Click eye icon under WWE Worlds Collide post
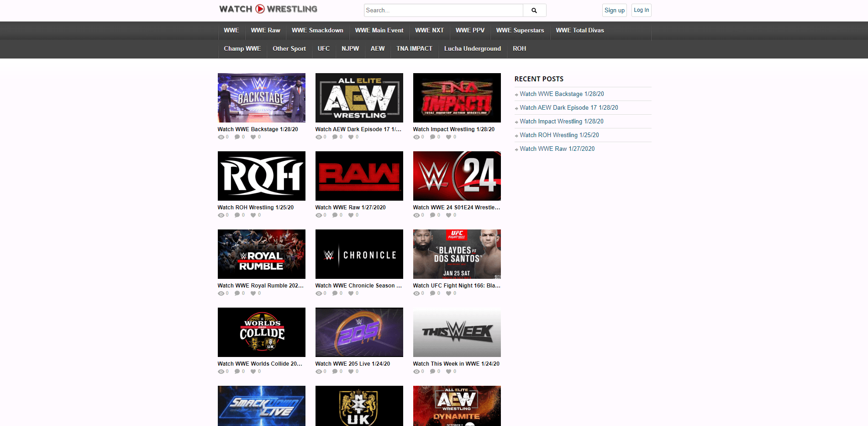 221,372
